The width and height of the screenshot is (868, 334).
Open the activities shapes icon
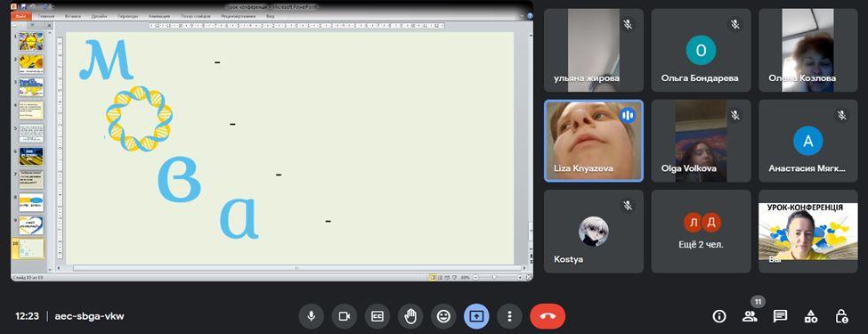(810, 316)
